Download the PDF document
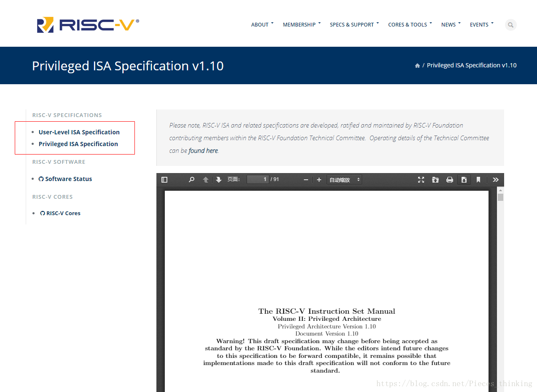Viewport: 537px width, 392px height. click(x=464, y=180)
